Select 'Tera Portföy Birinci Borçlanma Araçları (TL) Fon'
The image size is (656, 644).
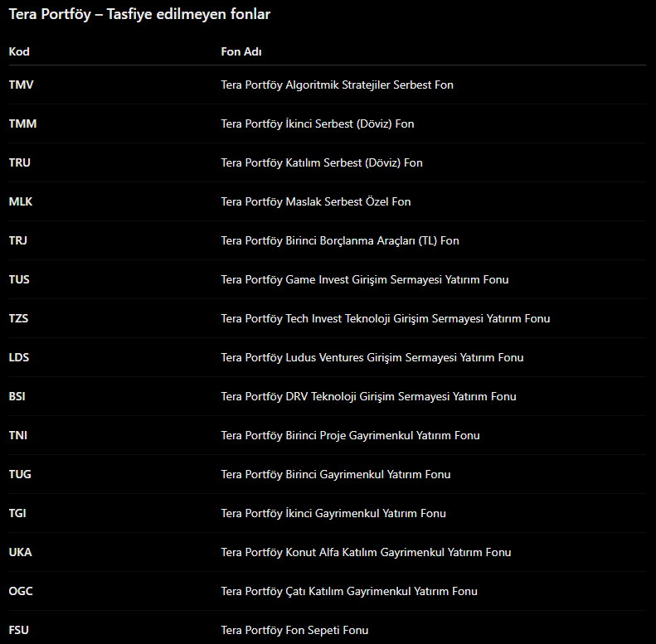point(340,240)
